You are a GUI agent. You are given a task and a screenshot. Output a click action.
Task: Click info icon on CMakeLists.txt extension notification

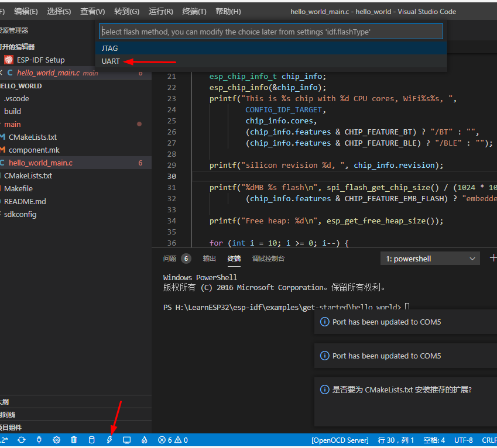pos(324,390)
